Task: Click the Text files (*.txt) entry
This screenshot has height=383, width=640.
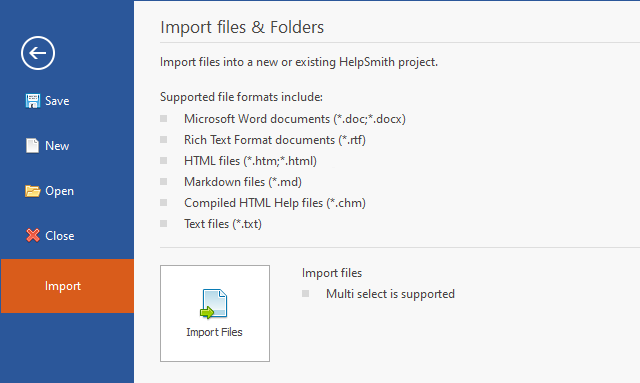Action: pos(223,224)
